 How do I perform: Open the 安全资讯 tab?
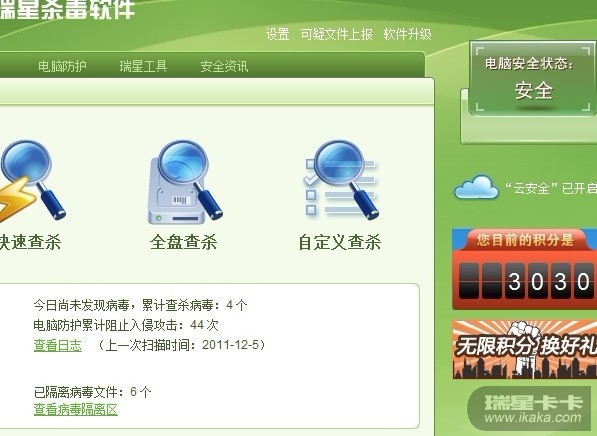[224, 66]
